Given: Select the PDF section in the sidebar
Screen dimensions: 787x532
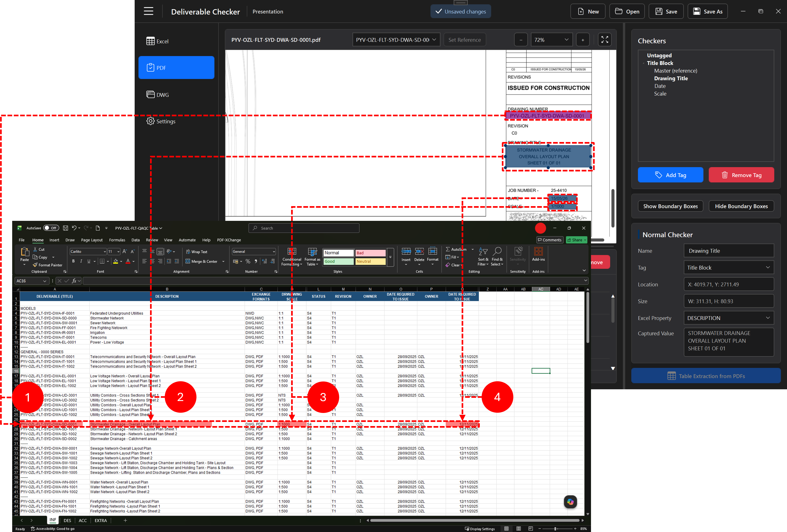Looking at the screenshot, I should (x=176, y=68).
